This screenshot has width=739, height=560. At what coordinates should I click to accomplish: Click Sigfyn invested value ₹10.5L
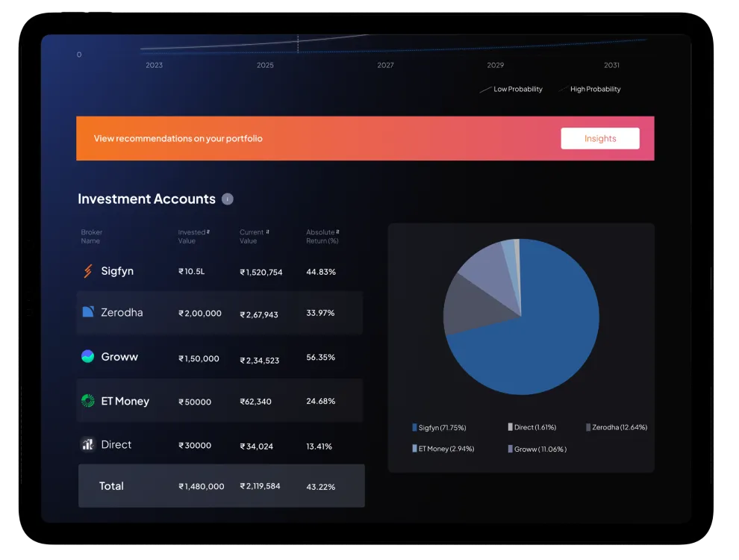point(191,272)
